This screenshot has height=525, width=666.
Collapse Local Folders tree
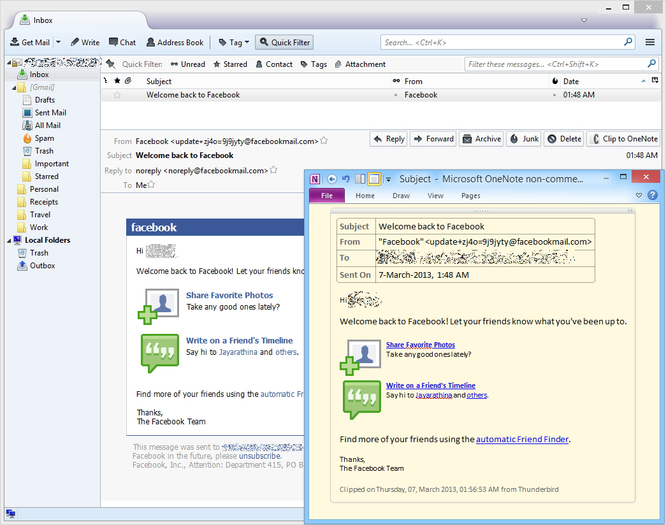(x=9, y=241)
